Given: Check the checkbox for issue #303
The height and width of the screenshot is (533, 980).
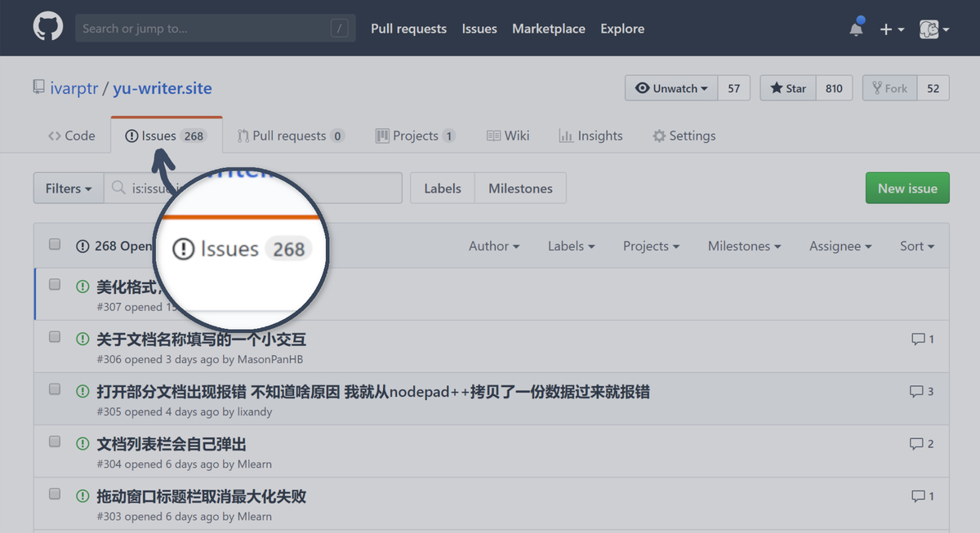Looking at the screenshot, I should 55,494.
